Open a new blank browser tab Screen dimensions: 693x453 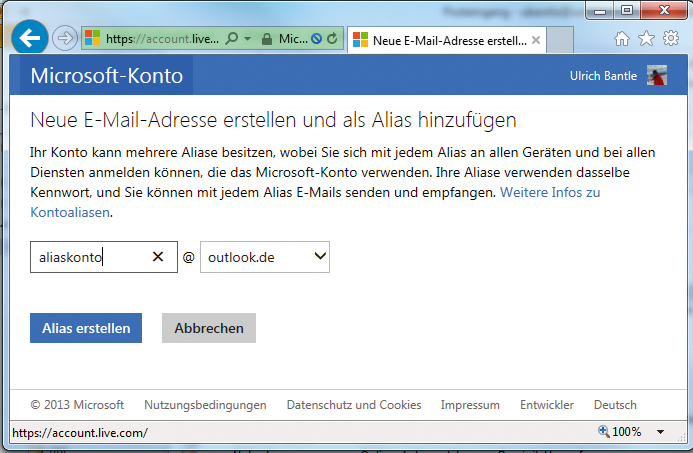pyautogui.click(x=560, y=40)
